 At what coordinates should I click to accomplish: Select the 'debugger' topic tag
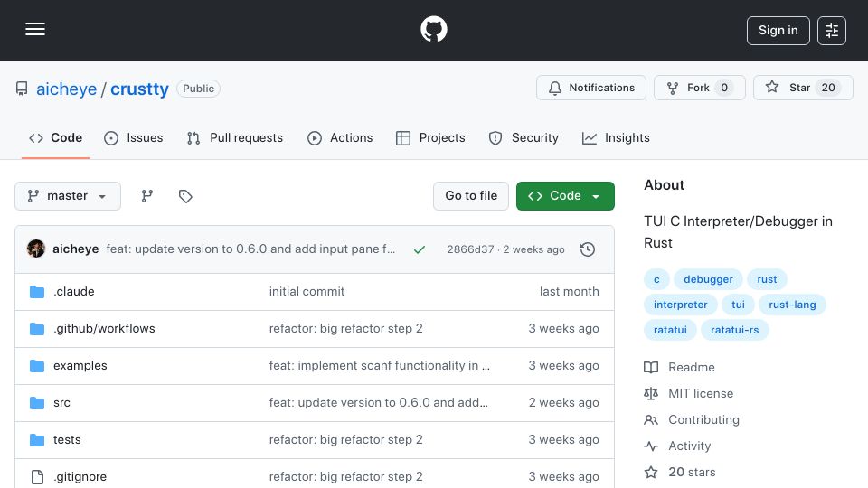tap(708, 279)
